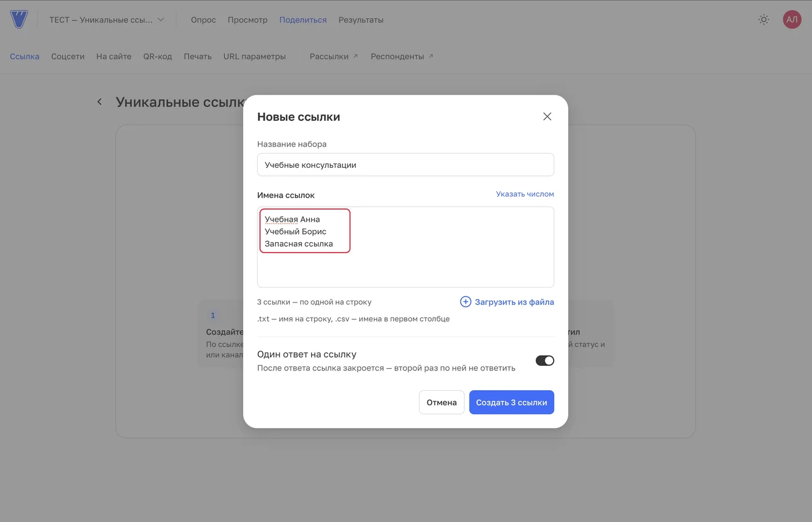Click the Запасная ссылка line
Image resolution: width=812 pixels, height=522 pixels.
(299, 243)
